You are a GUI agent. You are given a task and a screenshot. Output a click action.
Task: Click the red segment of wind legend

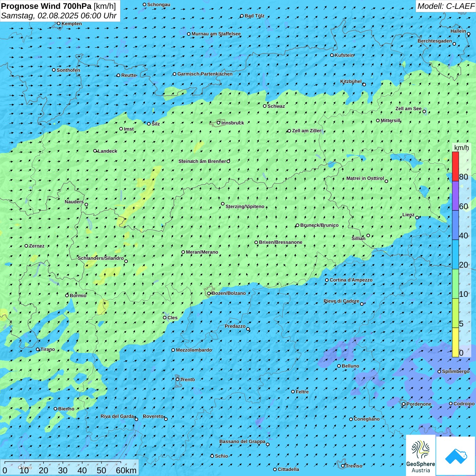(x=455, y=166)
